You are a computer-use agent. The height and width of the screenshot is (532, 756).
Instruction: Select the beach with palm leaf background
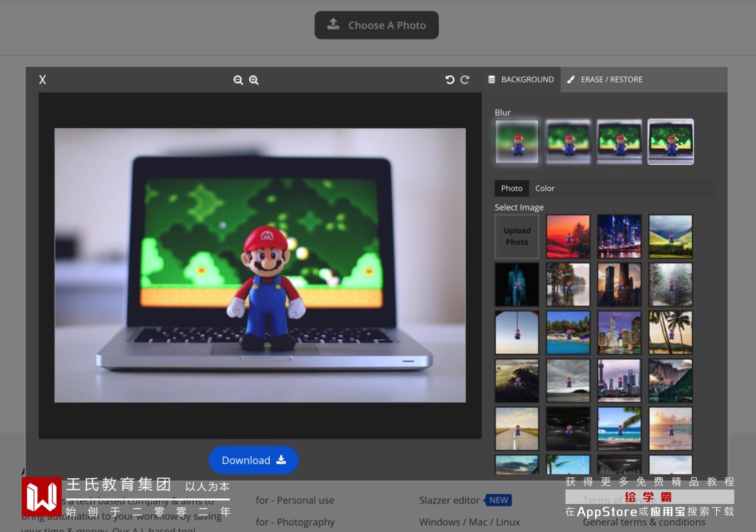tap(620, 429)
